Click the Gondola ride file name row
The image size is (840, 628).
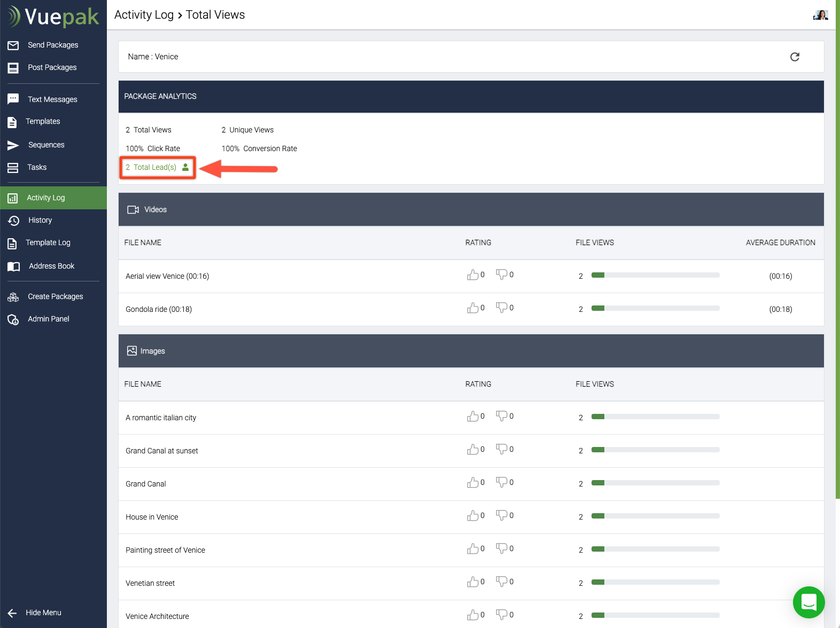click(159, 309)
